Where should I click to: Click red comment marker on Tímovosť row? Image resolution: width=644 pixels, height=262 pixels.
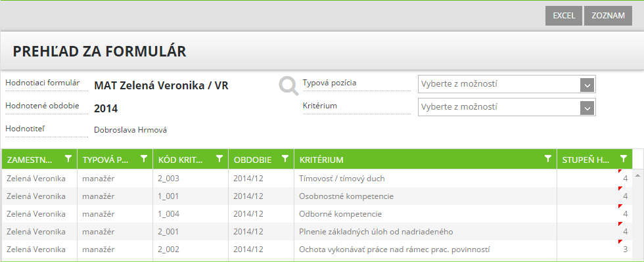click(620, 171)
